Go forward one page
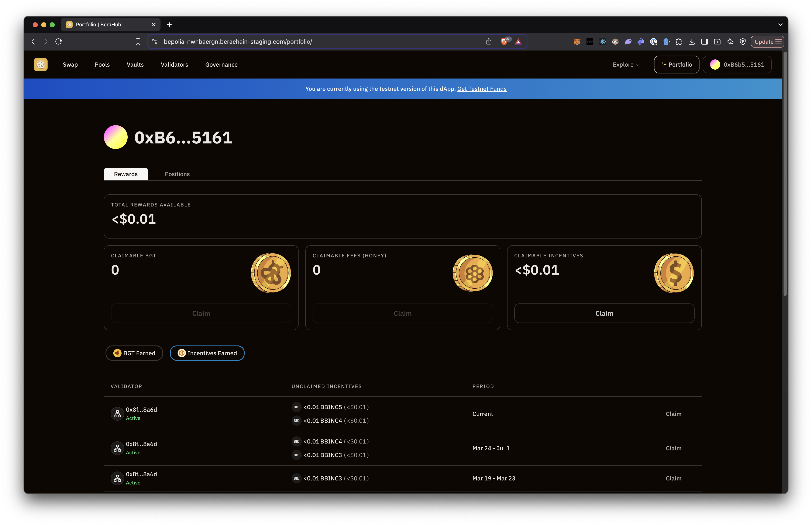This screenshot has height=525, width=812. tap(46, 42)
